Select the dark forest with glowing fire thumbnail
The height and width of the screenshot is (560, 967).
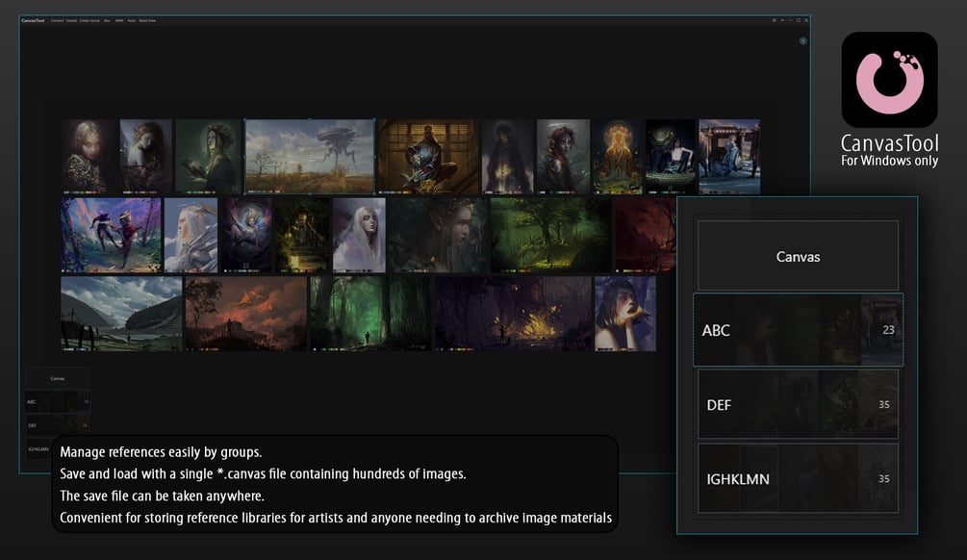(x=513, y=314)
